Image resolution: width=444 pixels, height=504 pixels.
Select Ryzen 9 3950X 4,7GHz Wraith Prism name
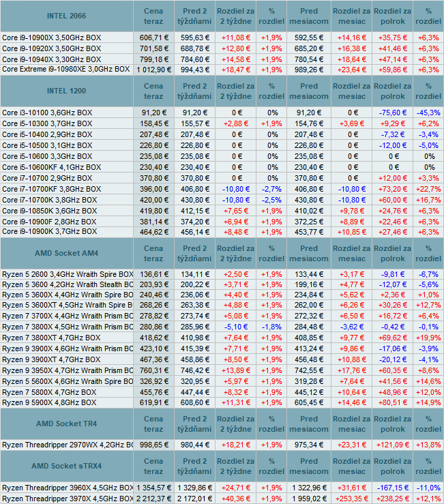68,371
